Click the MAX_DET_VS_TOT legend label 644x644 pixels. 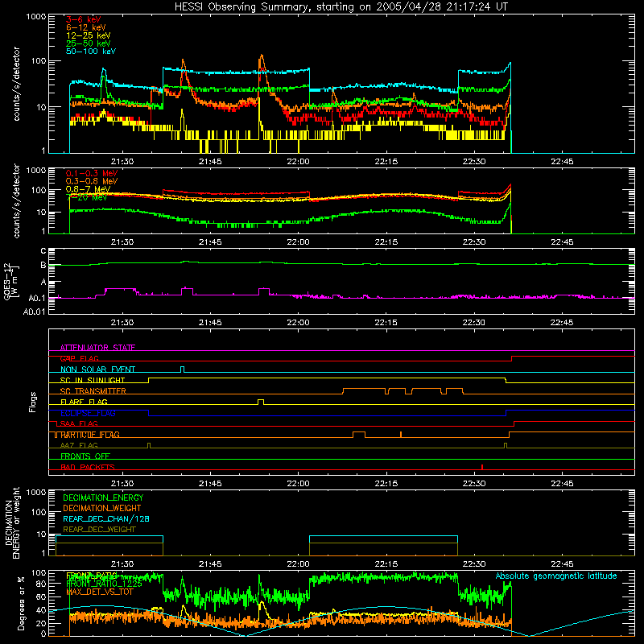coord(100,592)
